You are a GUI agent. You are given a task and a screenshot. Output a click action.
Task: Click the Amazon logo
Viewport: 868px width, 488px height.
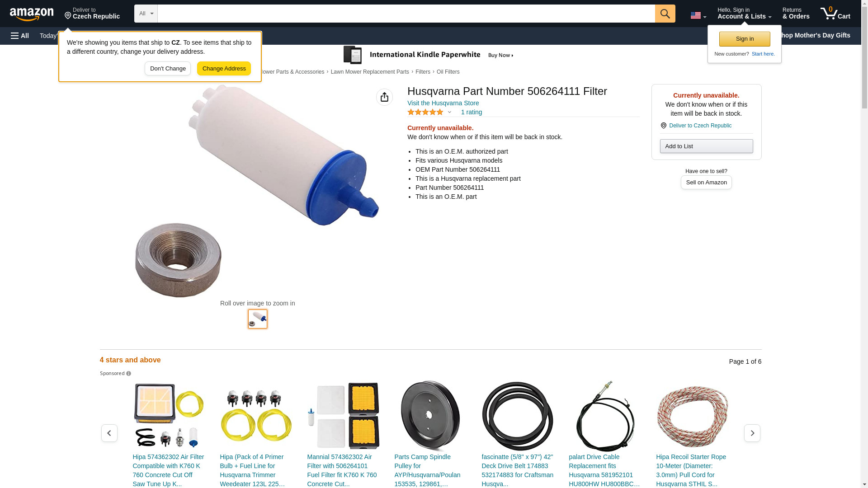32,14
